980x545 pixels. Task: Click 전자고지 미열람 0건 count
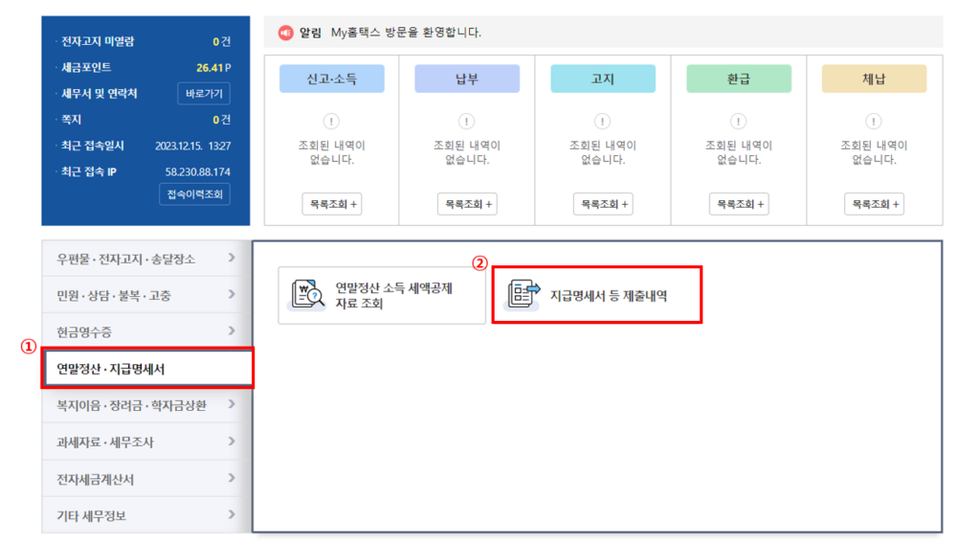click(x=221, y=41)
